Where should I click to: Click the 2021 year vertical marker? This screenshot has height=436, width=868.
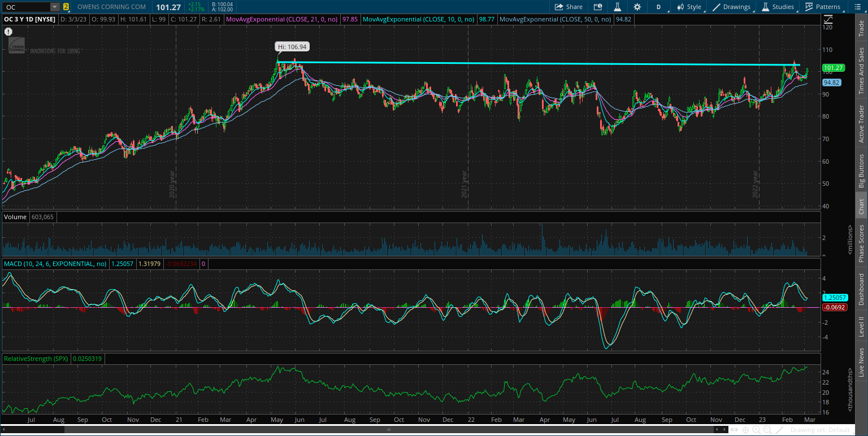click(x=465, y=184)
